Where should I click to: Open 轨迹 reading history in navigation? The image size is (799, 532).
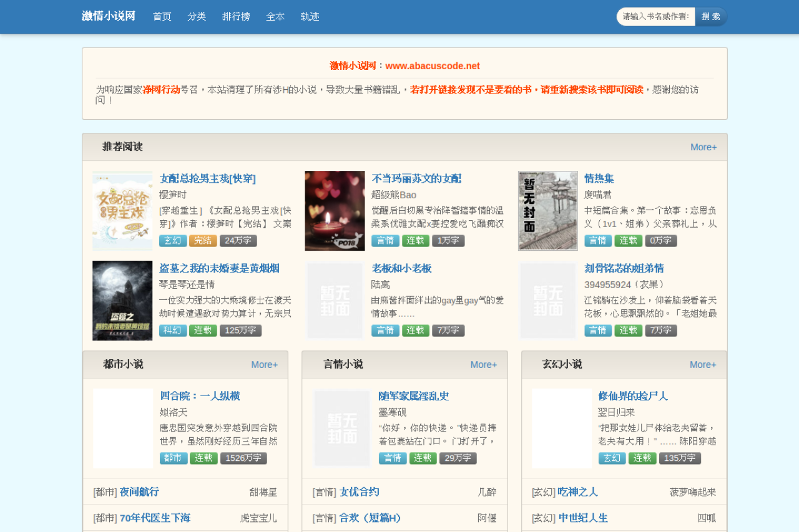click(x=310, y=17)
